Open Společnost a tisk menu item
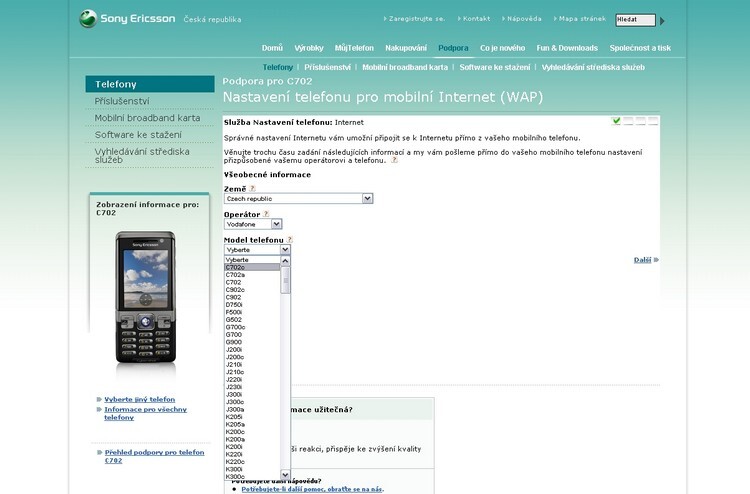The width and height of the screenshot is (750, 494). (x=640, y=48)
